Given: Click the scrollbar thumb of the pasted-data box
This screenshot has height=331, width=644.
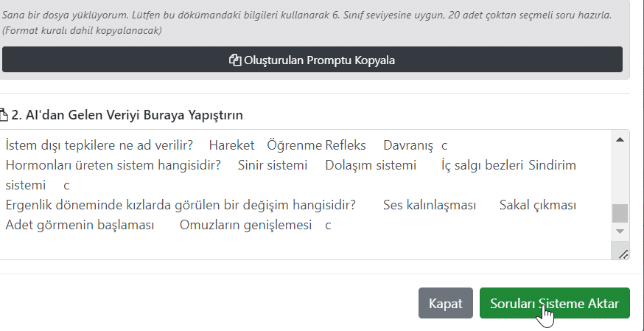Looking at the screenshot, I should tap(620, 213).
